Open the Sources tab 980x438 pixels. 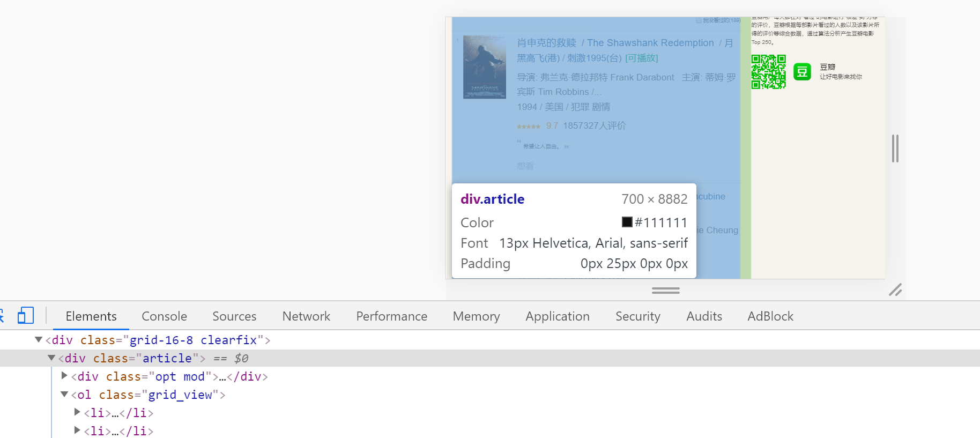click(234, 316)
